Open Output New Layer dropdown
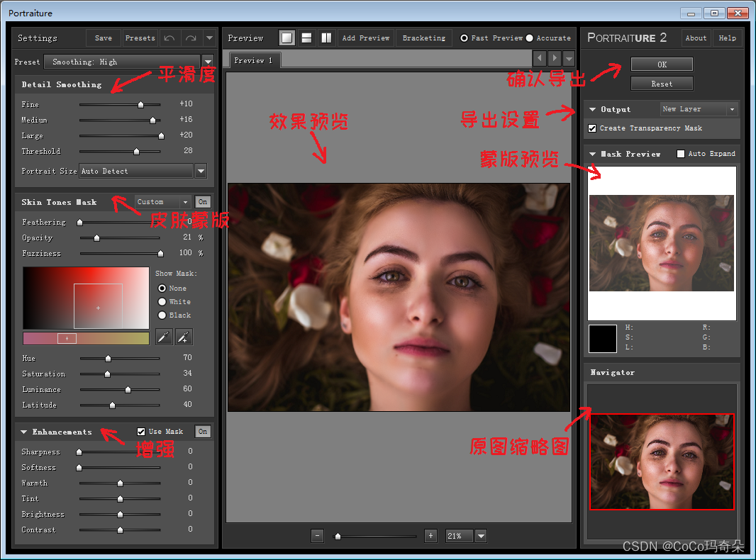This screenshot has height=560, width=756. 699,109
